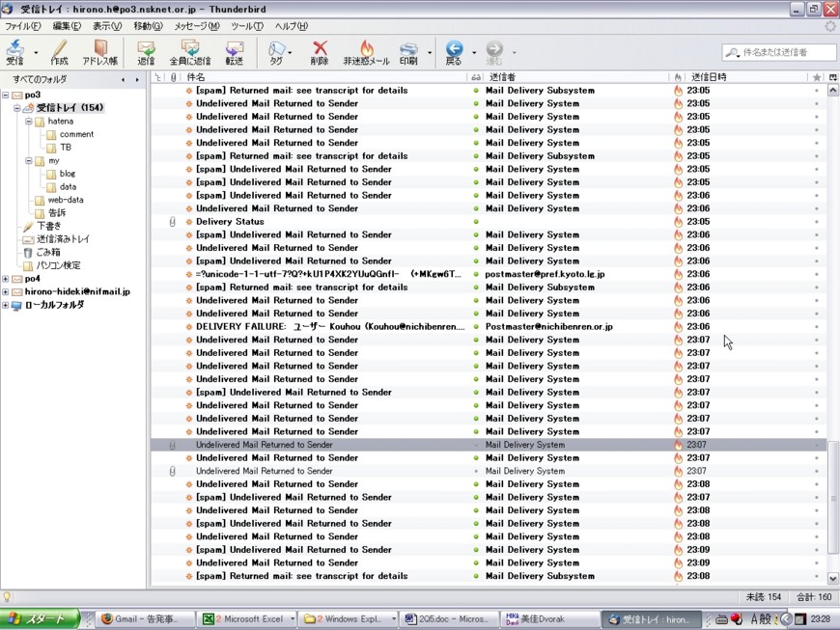Open the 編集(E) menu
The height and width of the screenshot is (630, 840).
pos(67,26)
